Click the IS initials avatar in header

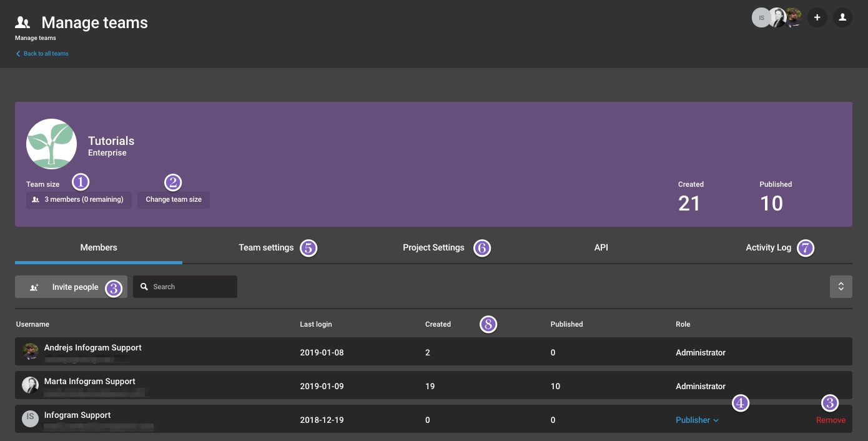(x=761, y=17)
